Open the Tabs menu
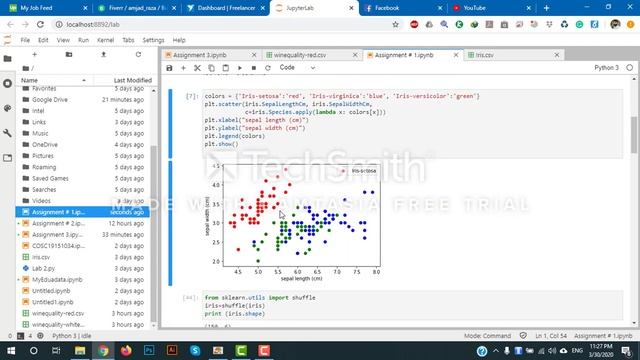The image size is (640, 360). (128, 40)
